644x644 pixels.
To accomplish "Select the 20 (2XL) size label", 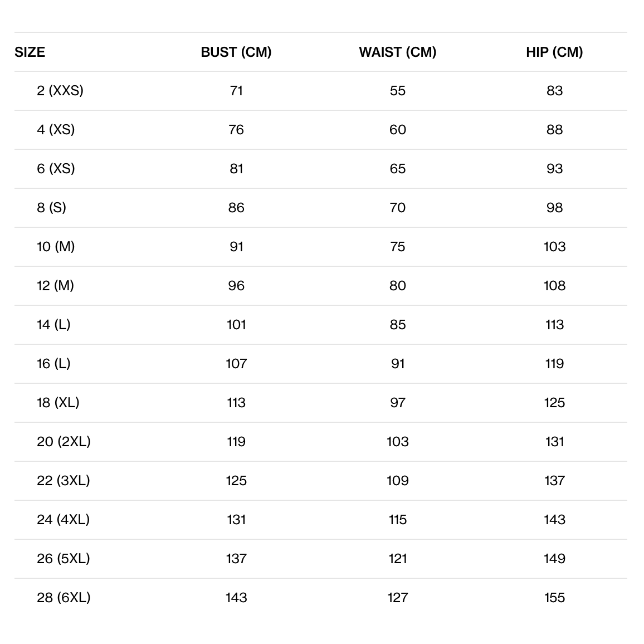I will [64, 441].
